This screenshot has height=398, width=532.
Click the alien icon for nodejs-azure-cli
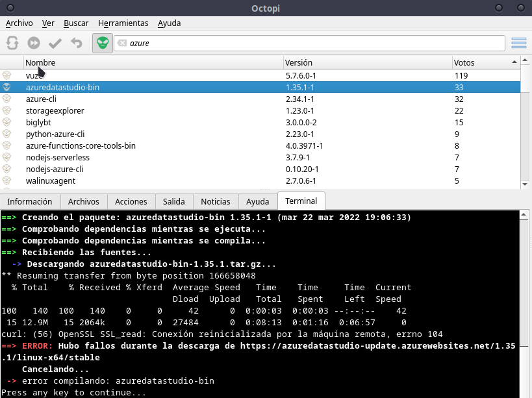click(6, 169)
